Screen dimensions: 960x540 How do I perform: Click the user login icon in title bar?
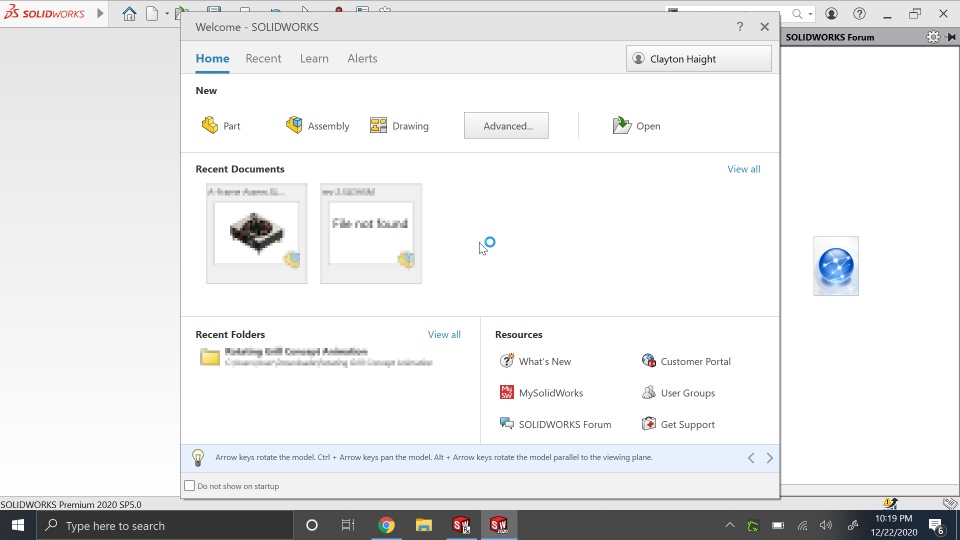click(831, 13)
